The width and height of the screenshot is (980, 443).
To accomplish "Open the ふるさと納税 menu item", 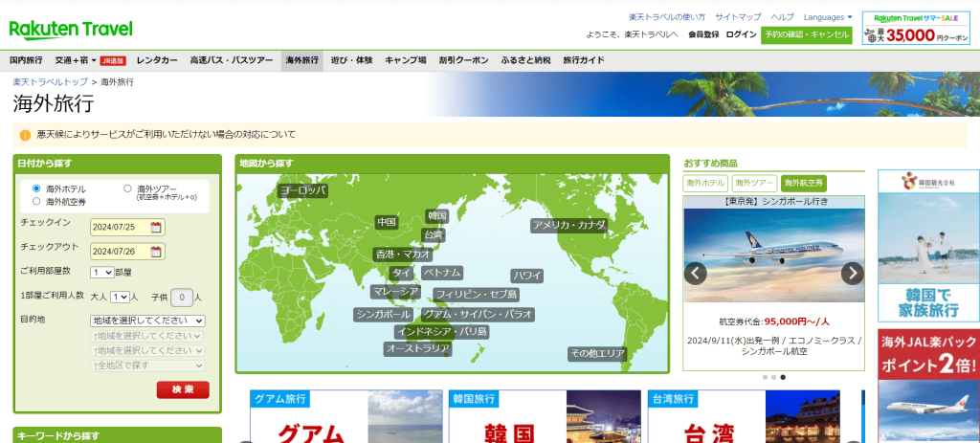I will point(525,60).
